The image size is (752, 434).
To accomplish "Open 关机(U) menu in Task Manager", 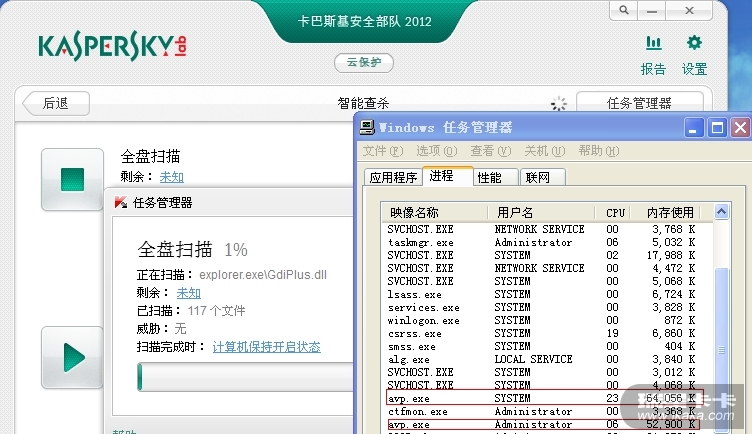I will (x=545, y=151).
